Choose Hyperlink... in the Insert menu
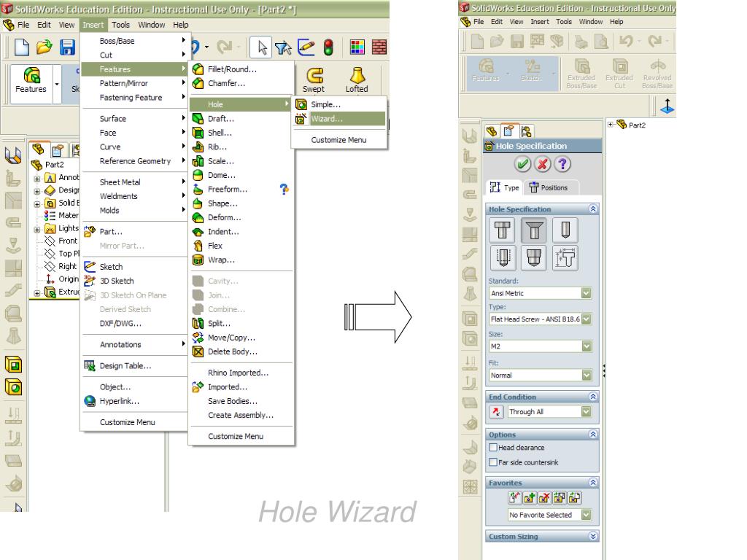 point(134,401)
